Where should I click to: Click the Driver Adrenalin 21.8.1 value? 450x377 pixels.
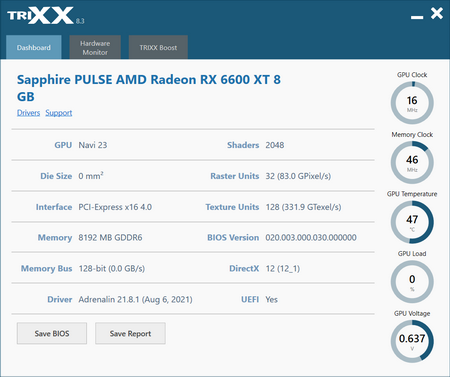pyautogui.click(x=135, y=299)
